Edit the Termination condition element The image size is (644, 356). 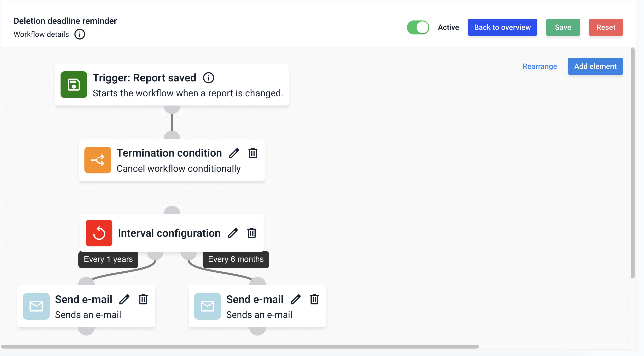click(234, 153)
